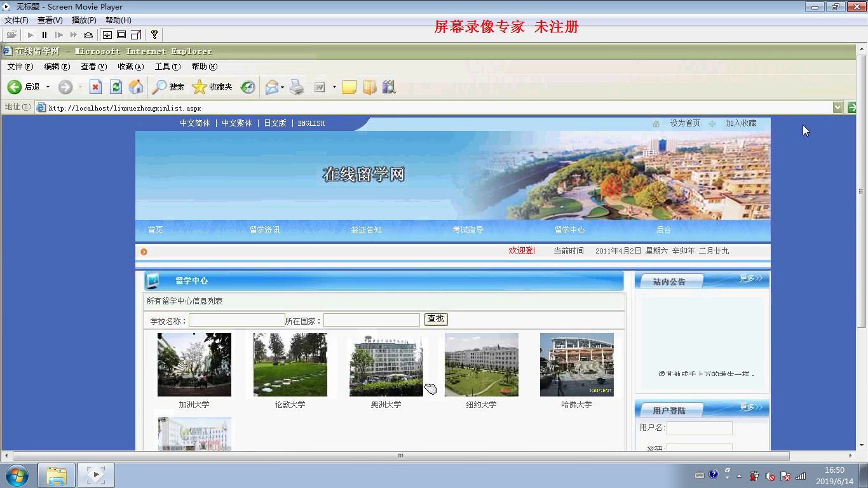Switch site language to ENGLISH

coord(311,123)
